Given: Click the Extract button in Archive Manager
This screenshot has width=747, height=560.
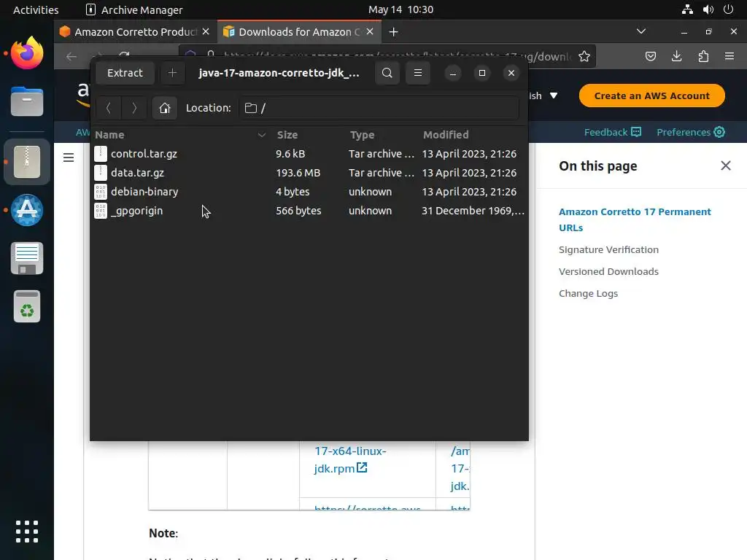Looking at the screenshot, I should (125, 73).
